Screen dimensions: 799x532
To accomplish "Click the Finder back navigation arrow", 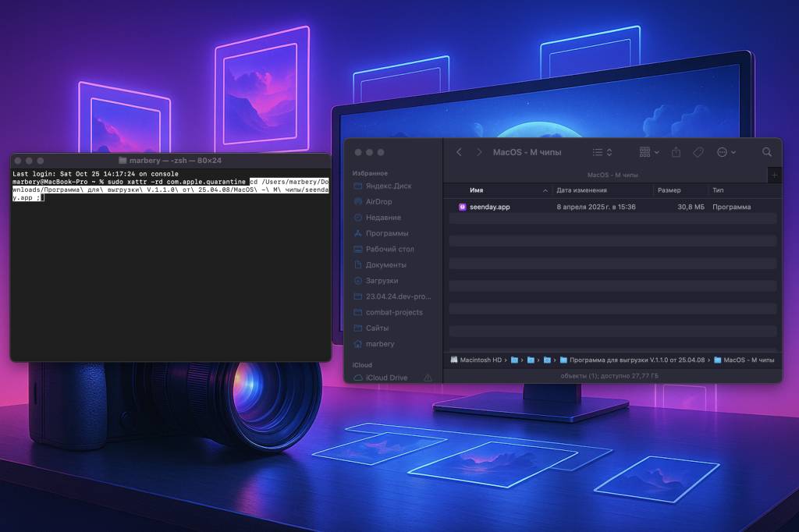I will (x=459, y=152).
